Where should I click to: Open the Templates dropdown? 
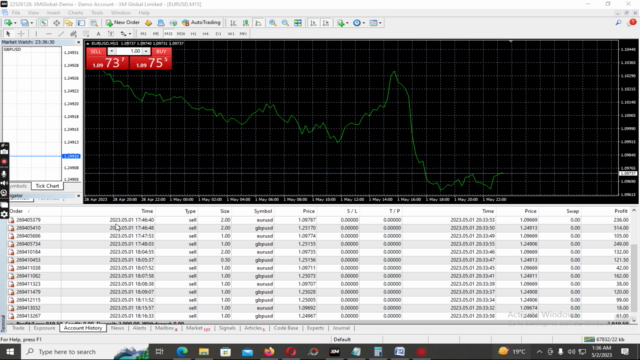[375, 23]
